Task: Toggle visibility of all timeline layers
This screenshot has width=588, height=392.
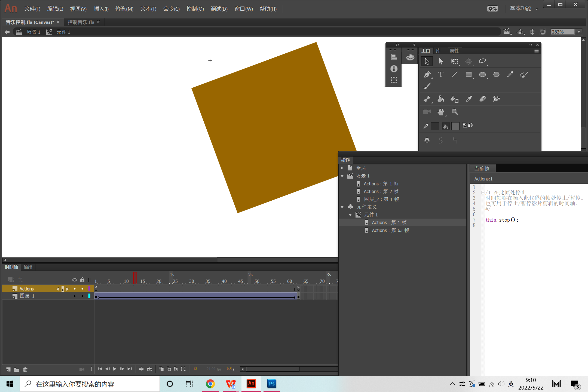Action: 74,280
